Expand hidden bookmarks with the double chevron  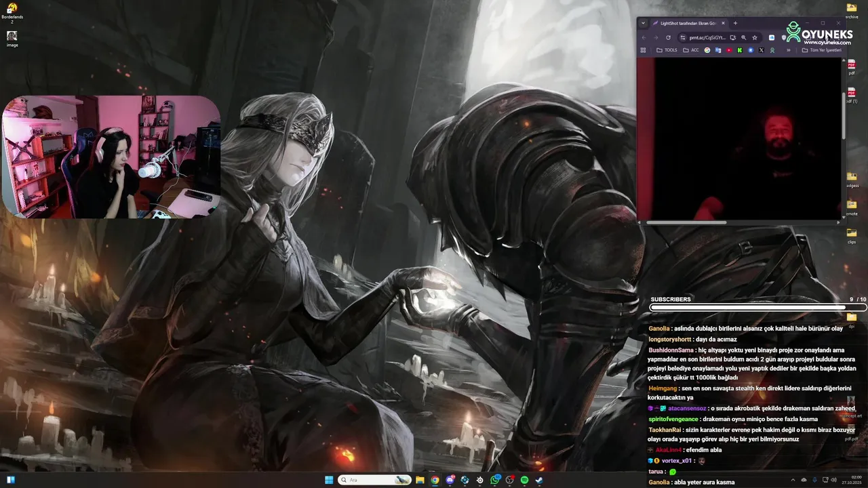pyautogui.click(x=789, y=50)
